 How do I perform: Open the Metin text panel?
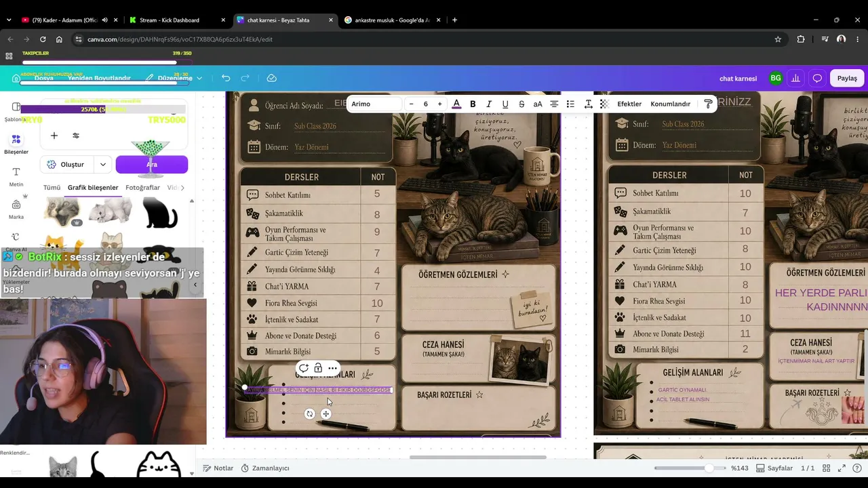[16, 176]
